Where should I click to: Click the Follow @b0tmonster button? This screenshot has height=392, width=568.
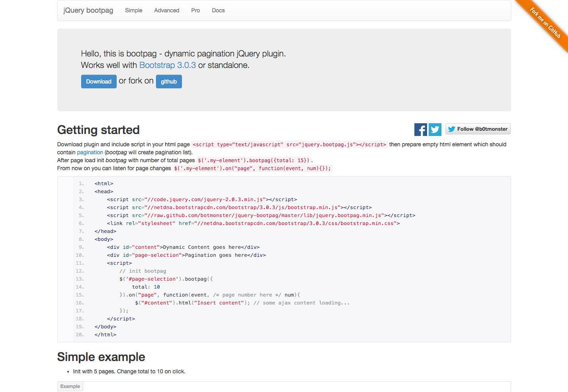478,129
